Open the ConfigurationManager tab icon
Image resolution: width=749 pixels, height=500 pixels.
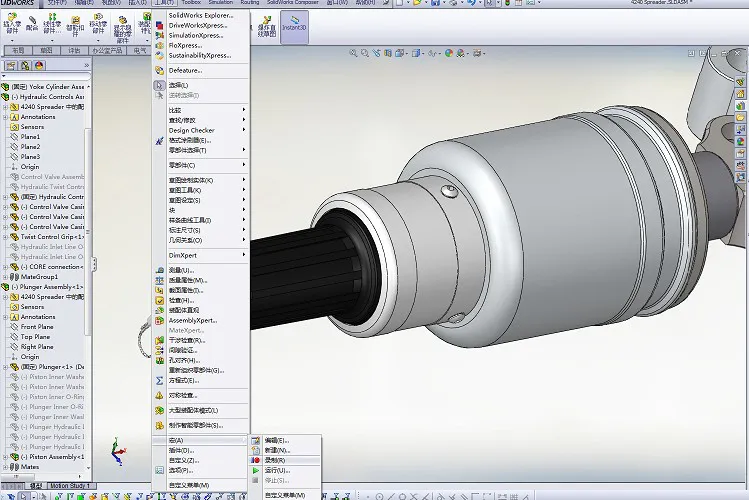tap(25, 65)
